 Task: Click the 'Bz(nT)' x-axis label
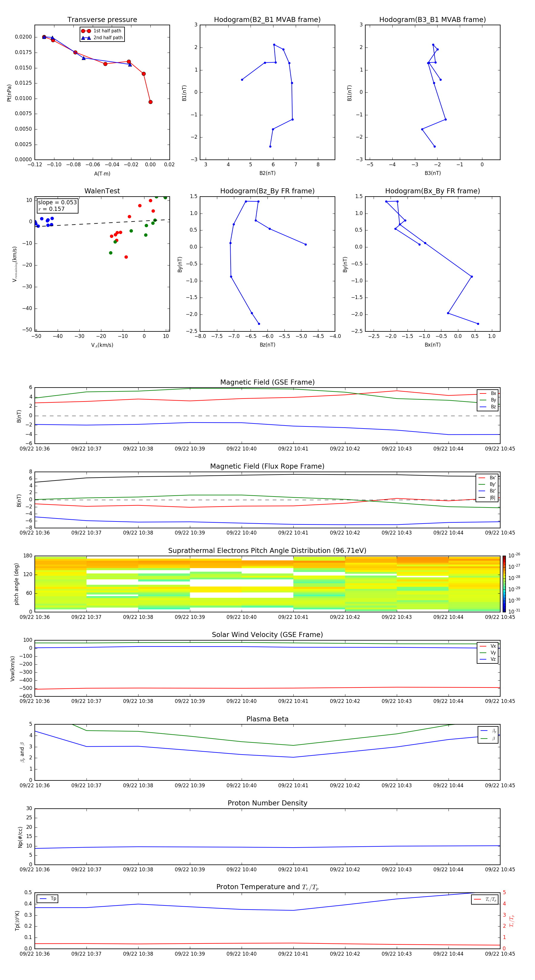pos(267,345)
